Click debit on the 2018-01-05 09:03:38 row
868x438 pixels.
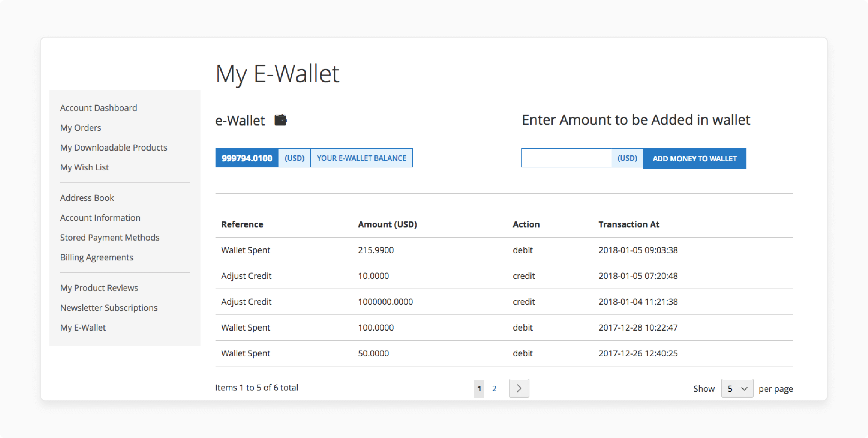click(523, 250)
